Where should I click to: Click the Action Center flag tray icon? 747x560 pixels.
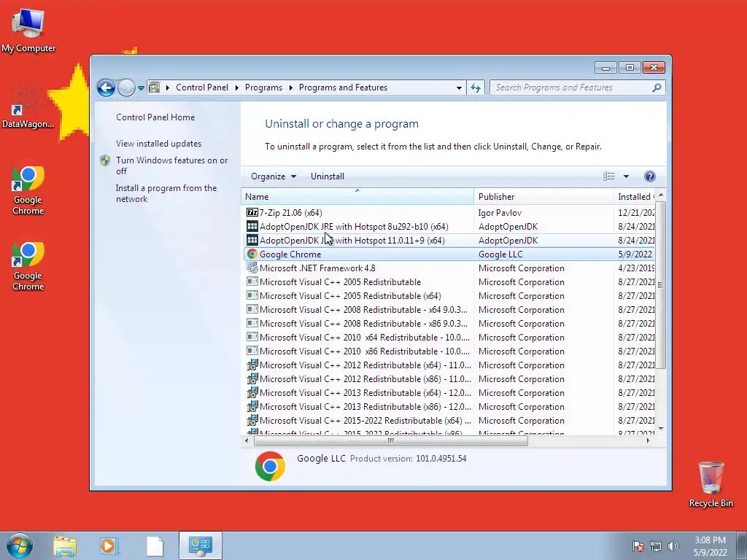pos(638,546)
